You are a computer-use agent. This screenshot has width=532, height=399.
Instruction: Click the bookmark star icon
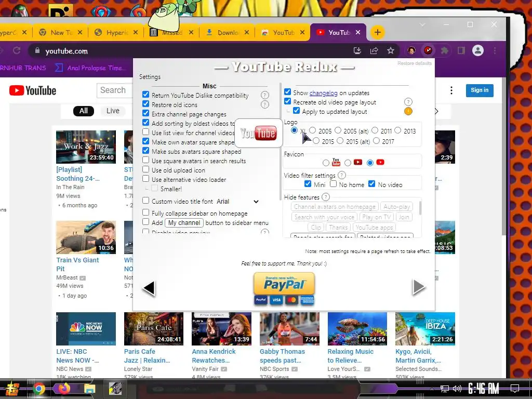[x=391, y=50]
